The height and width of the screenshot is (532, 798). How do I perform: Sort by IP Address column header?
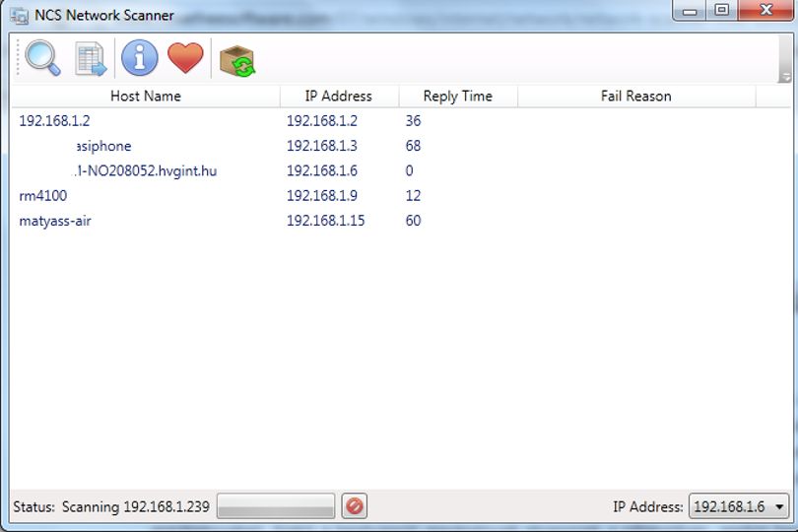[x=339, y=97]
